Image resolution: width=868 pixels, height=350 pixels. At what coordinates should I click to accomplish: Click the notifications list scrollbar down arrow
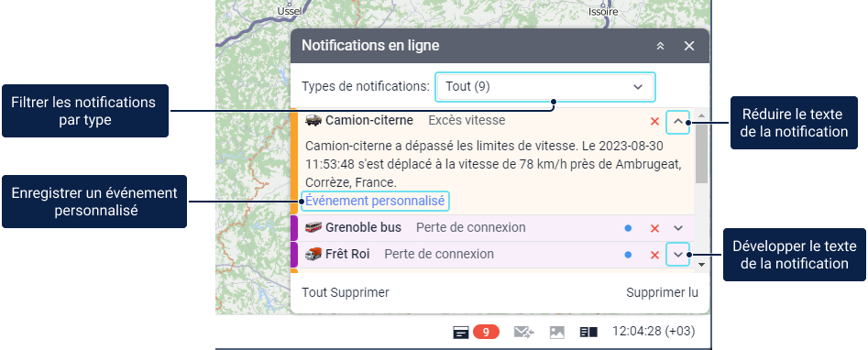coord(701,265)
